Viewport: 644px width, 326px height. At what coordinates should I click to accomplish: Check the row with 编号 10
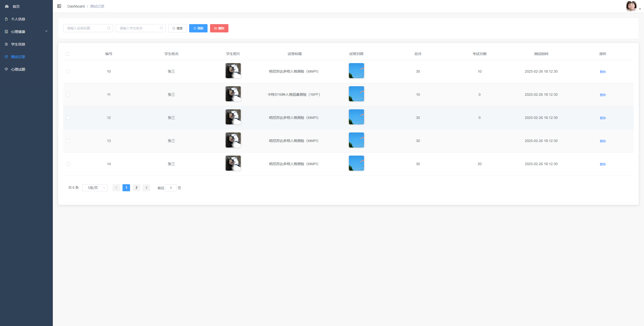[x=68, y=71]
